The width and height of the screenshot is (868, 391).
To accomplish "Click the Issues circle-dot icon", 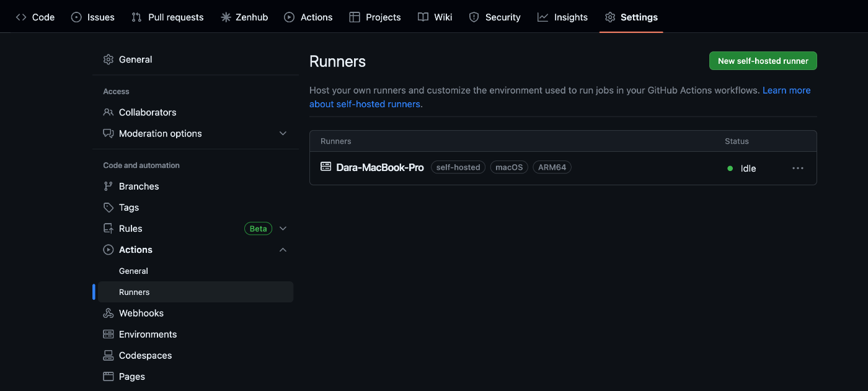I will [x=76, y=17].
